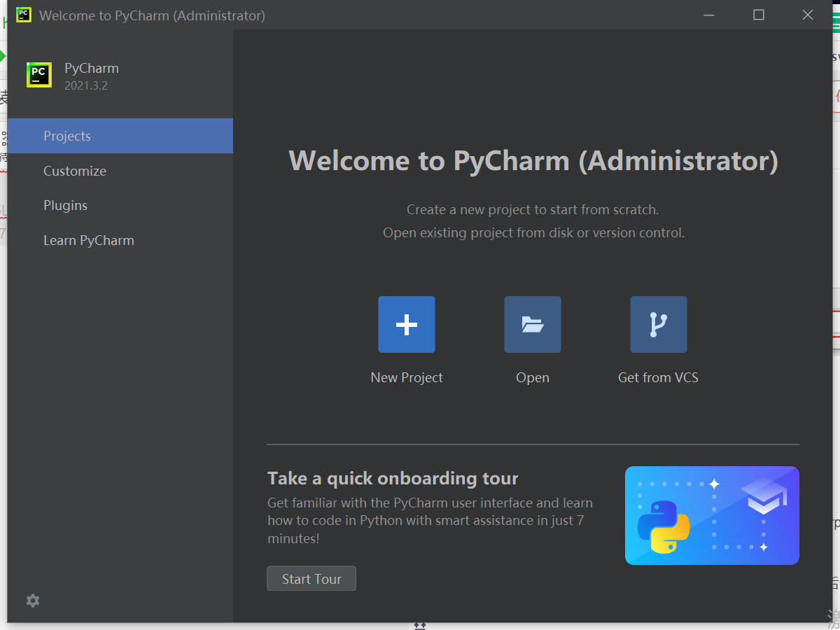Switch to the Customize section
Screen dimensions: 840x630
(74, 171)
